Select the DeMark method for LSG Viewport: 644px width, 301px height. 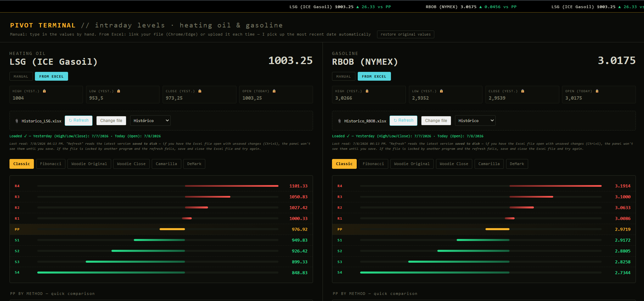coord(194,164)
